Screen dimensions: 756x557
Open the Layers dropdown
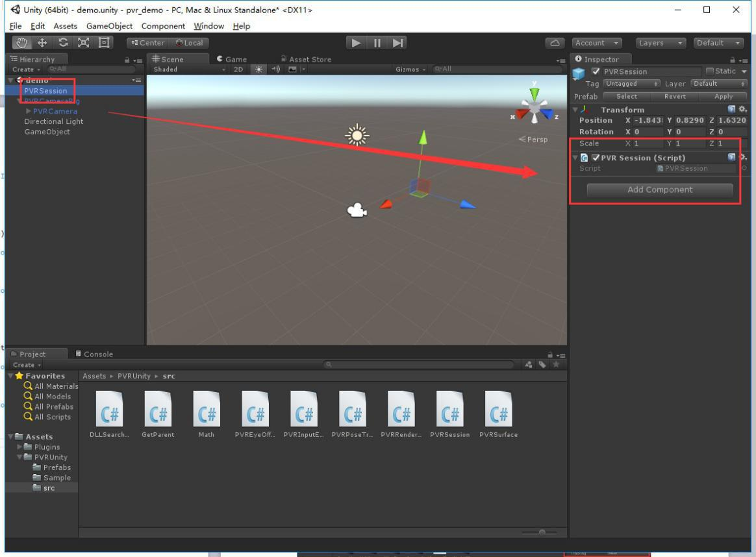pos(661,43)
